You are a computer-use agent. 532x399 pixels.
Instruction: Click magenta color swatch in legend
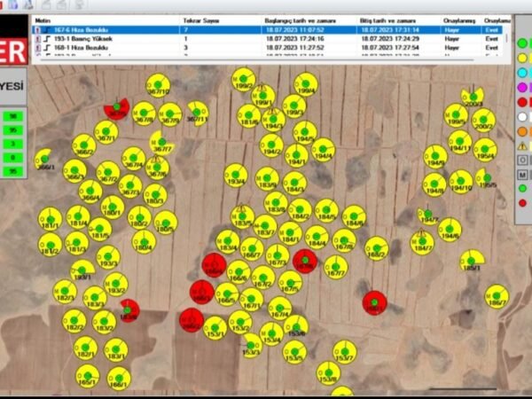[x=522, y=87]
